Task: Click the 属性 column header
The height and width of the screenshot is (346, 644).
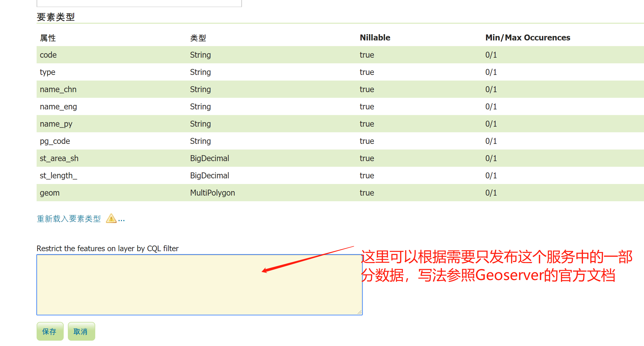Action: coord(48,38)
